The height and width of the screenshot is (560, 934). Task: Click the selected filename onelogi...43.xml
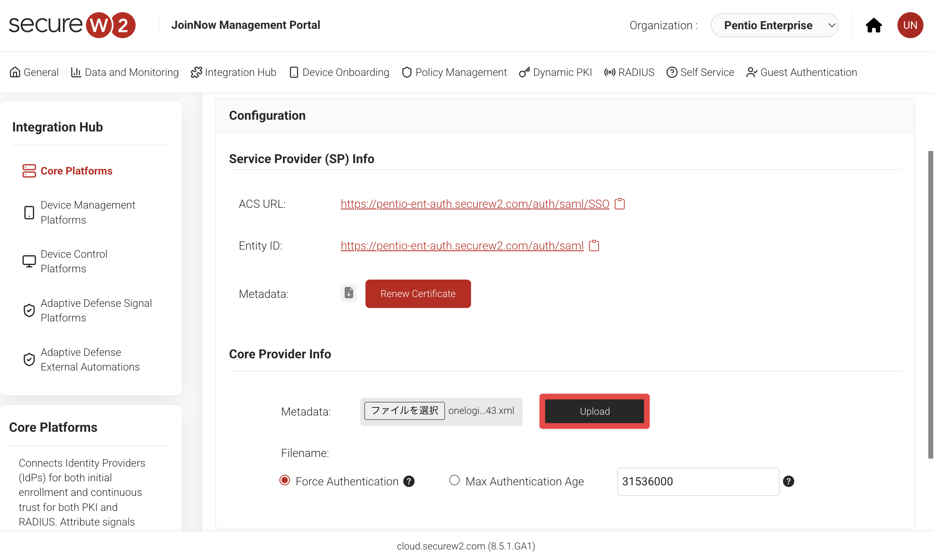click(x=481, y=411)
